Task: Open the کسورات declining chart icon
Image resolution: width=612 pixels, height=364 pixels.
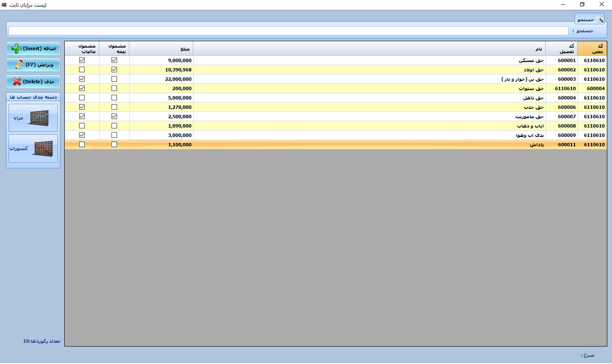Action: 43,148
